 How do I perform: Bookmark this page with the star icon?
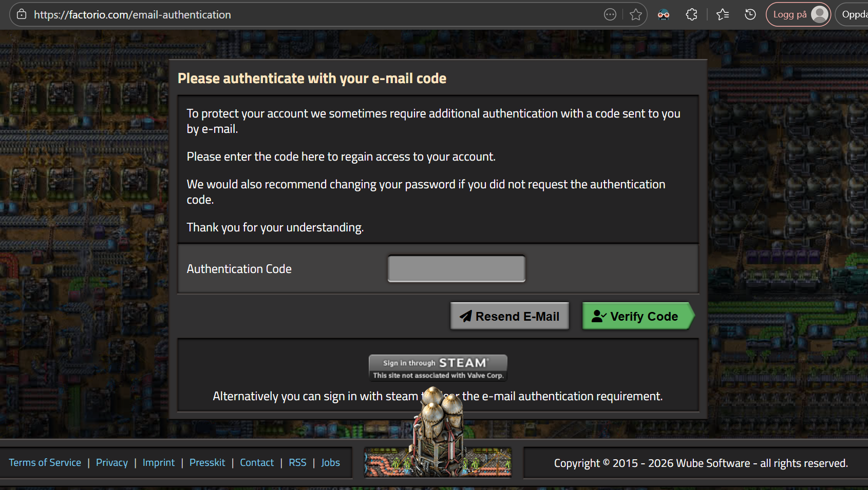(x=636, y=14)
